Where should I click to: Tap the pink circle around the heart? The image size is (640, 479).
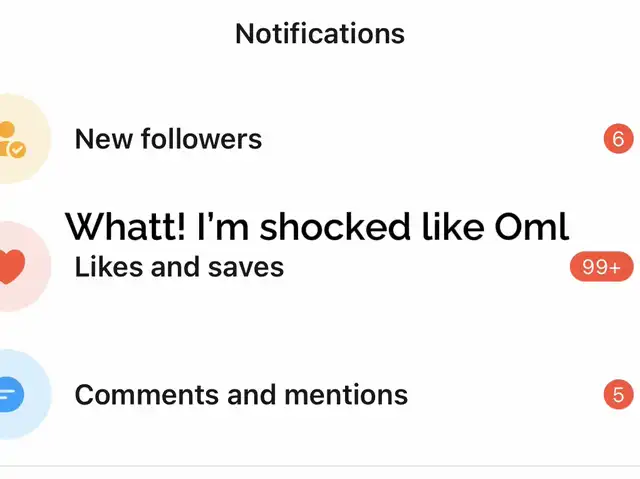pyautogui.click(x=24, y=266)
